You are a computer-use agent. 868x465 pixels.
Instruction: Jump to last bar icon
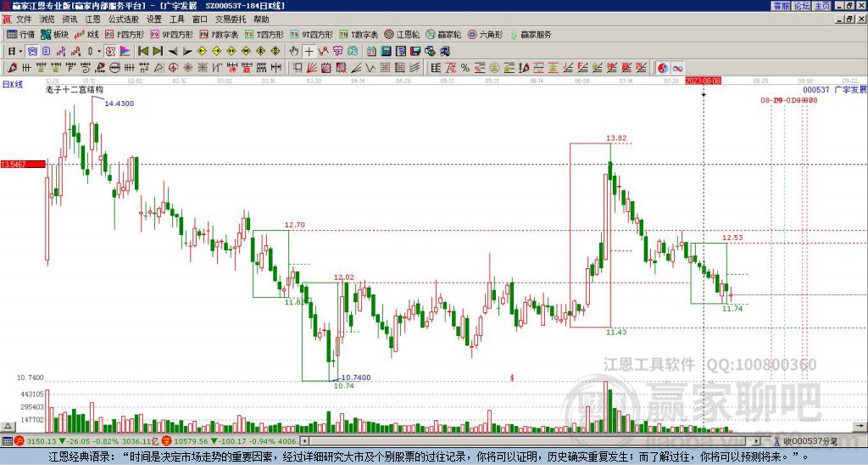click(x=158, y=51)
